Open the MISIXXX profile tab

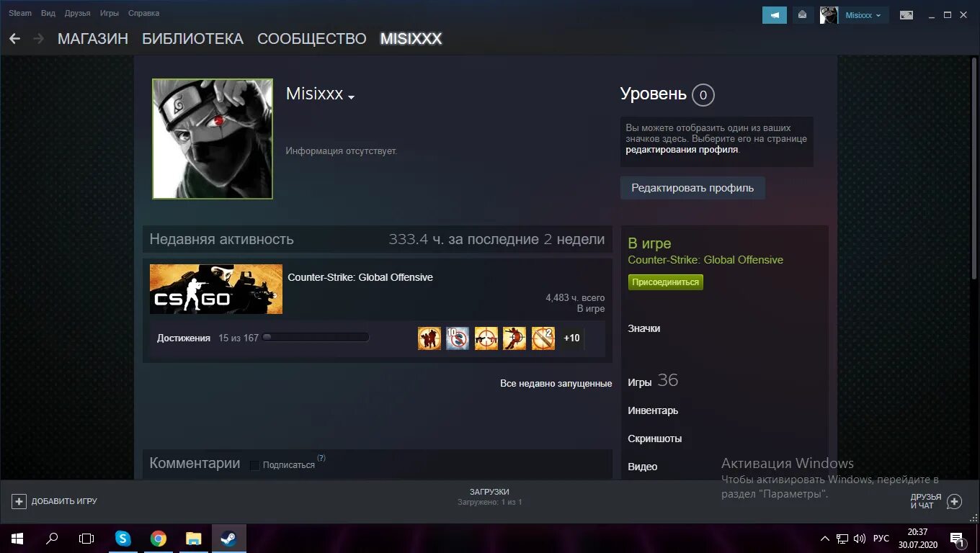tap(411, 39)
